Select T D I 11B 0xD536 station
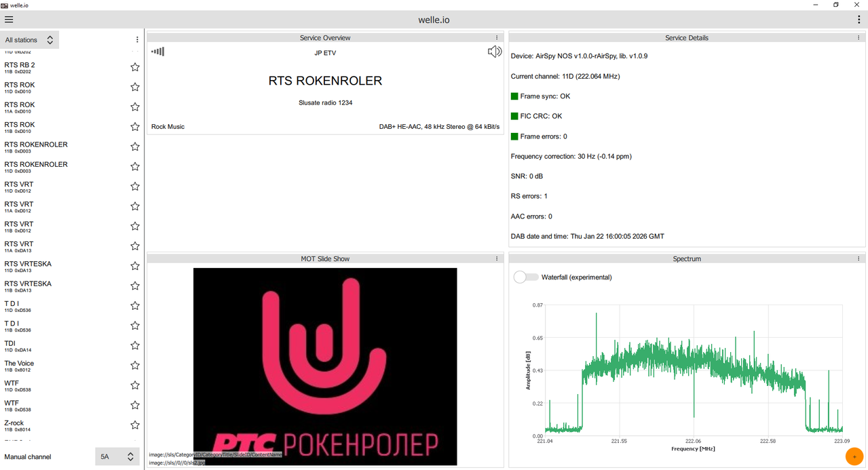This screenshot has width=868, height=470. 64,326
